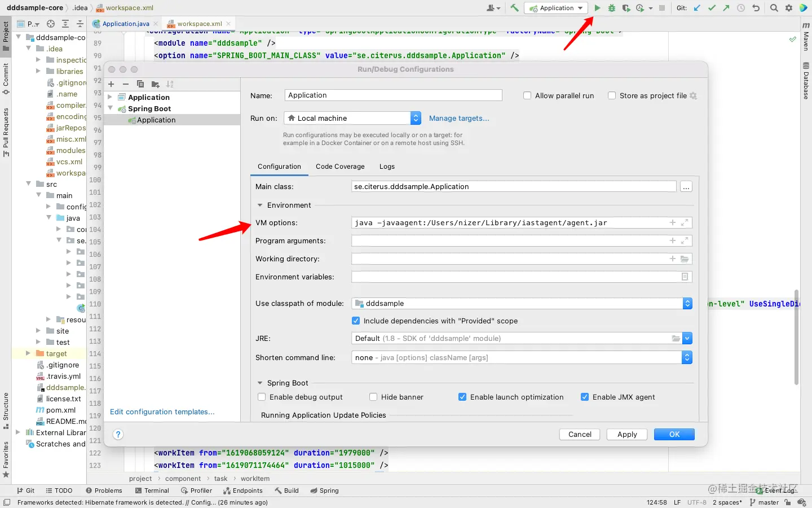Rollback changes with the undo arrow icon
Viewport: 812px width, 508px height.
[756, 8]
